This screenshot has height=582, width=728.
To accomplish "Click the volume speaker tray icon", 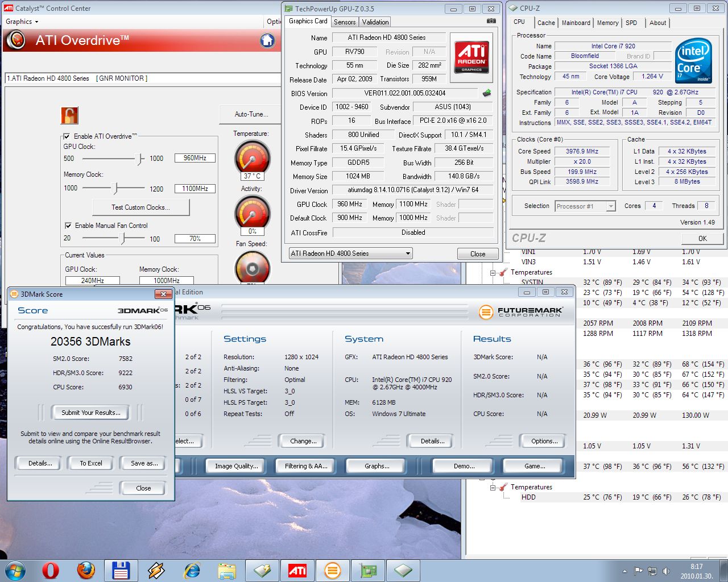I will (665, 571).
